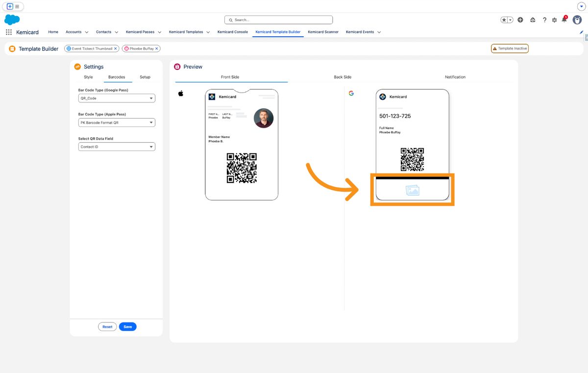Expand the Kemicard Passes chevron

160,32
